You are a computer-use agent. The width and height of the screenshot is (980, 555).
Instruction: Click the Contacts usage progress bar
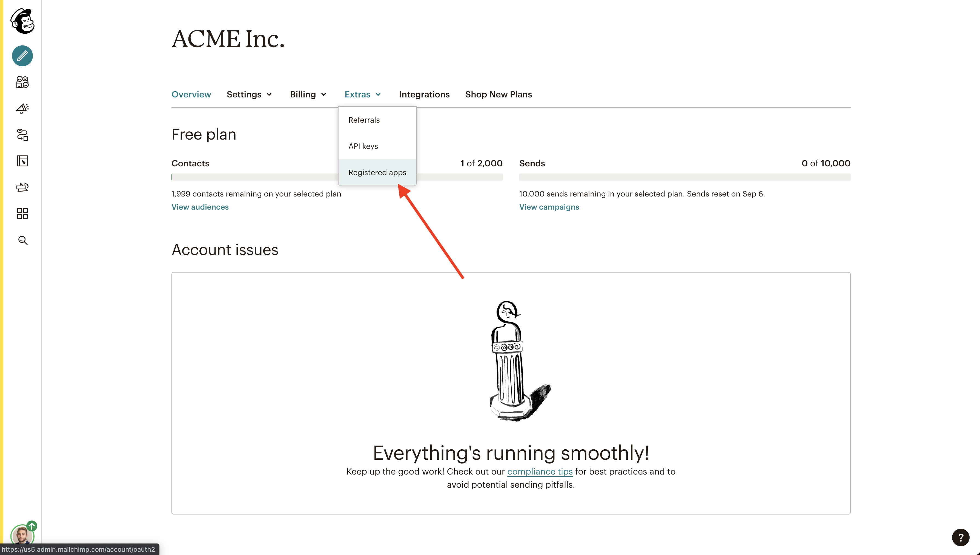click(337, 177)
